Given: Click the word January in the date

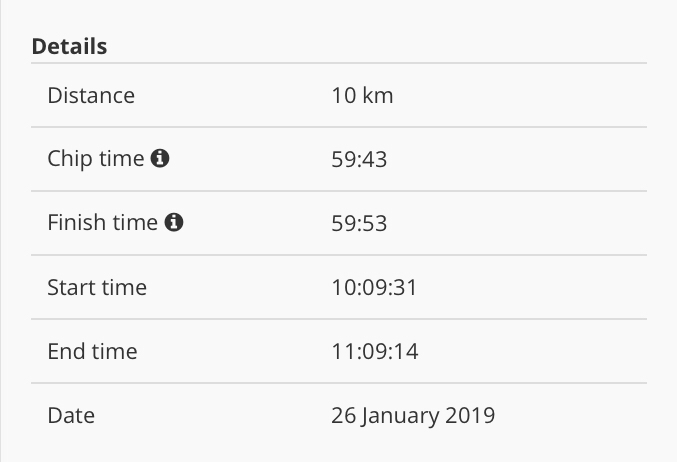Looking at the screenshot, I should (x=405, y=415).
